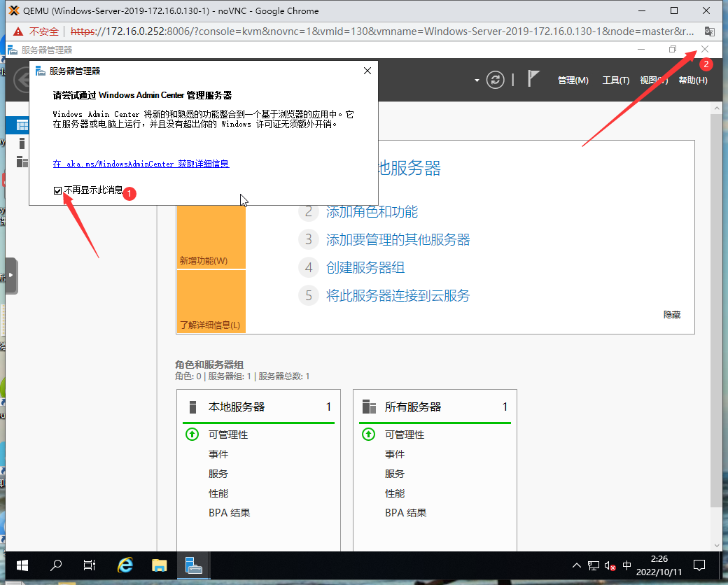Select the 了解详细信息(L) orange tile

pos(211,302)
